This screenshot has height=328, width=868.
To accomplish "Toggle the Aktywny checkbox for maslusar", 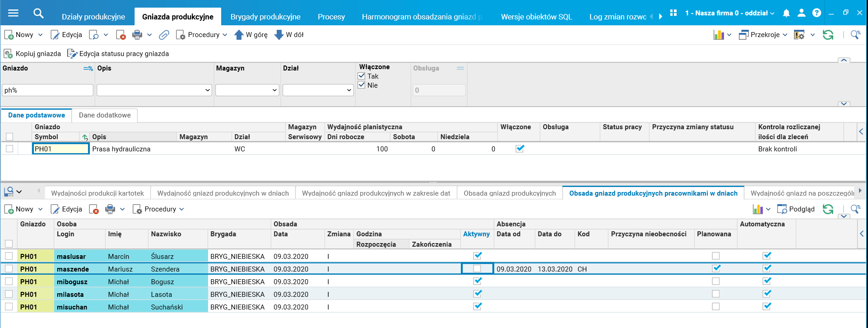I will point(478,256).
